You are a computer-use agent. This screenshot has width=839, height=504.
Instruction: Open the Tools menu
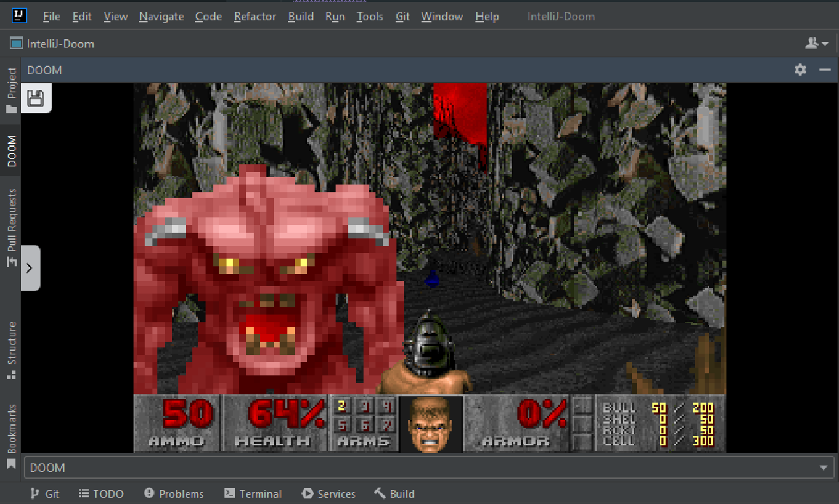(x=370, y=16)
